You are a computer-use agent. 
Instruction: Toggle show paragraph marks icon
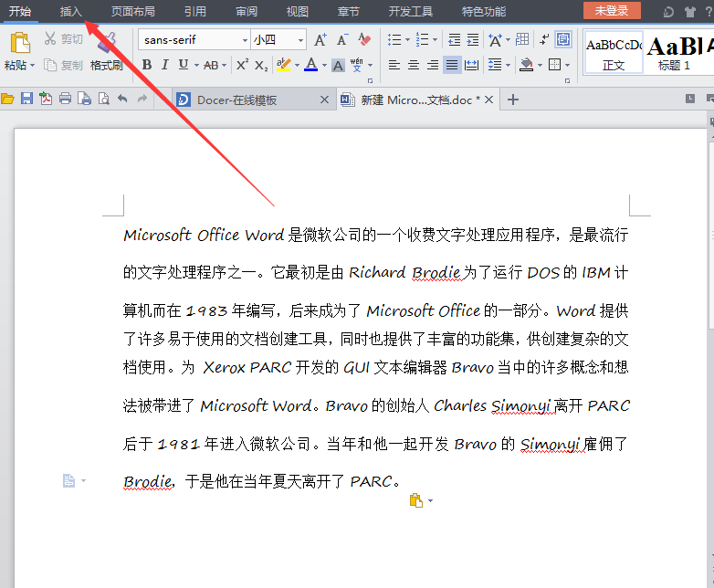coord(543,39)
